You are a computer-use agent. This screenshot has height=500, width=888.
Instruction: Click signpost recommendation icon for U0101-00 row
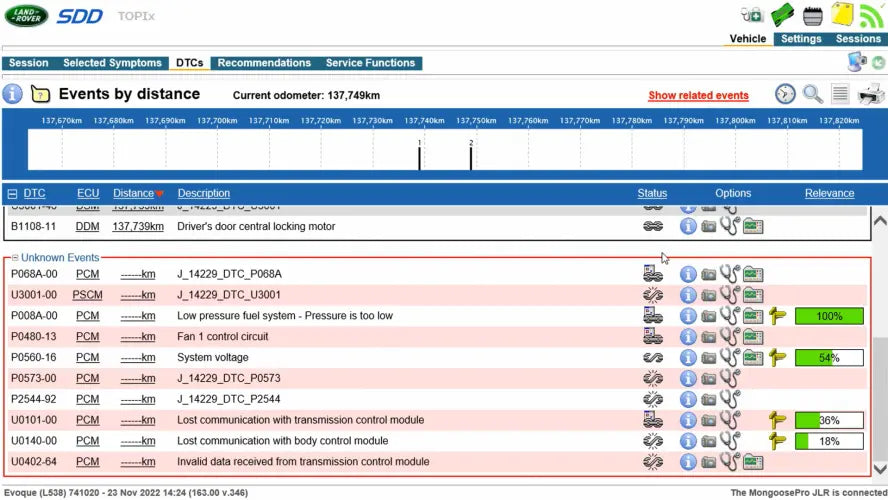coord(777,420)
